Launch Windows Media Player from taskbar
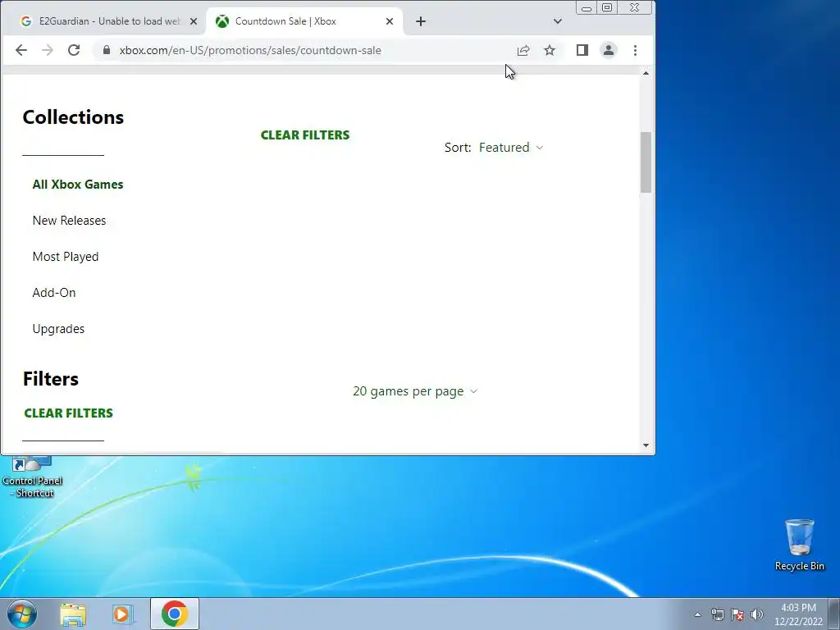Image resolution: width=840 pixels, height=630 pixels. (122, 614)
